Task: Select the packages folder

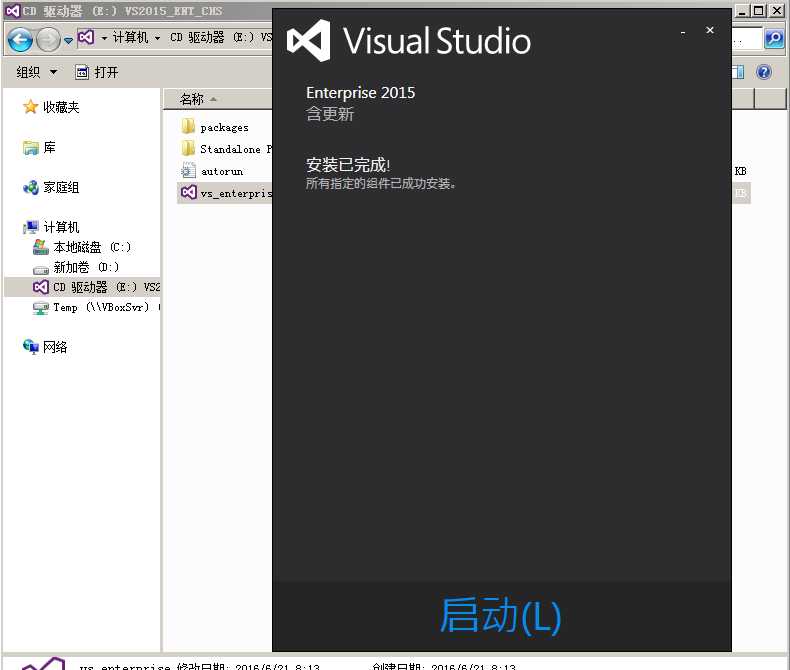Action: pyautogui.click(x=224, y=127)
